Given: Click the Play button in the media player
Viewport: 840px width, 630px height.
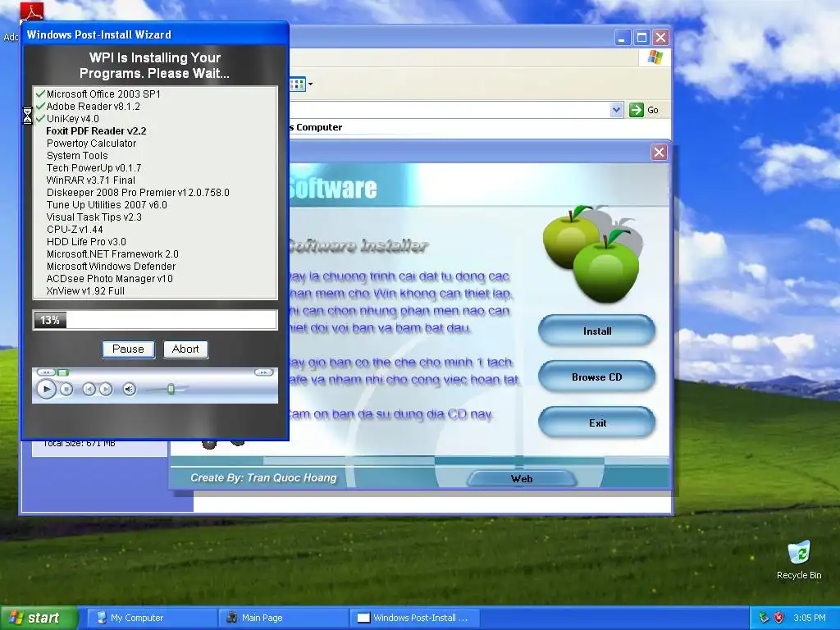Looking at the screenshot, I should (x=46, y=389).
